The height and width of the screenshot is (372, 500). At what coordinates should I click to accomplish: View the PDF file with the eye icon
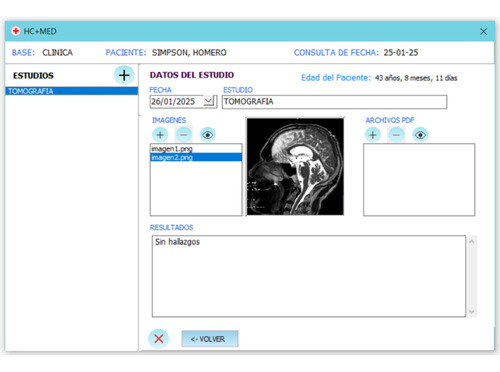pyautogui.click(x=420, y=135)
